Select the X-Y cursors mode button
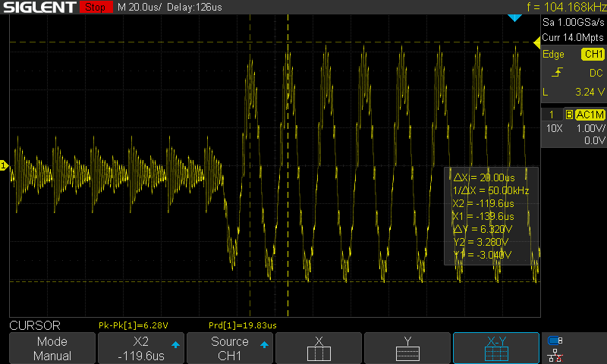 (496, 348)
